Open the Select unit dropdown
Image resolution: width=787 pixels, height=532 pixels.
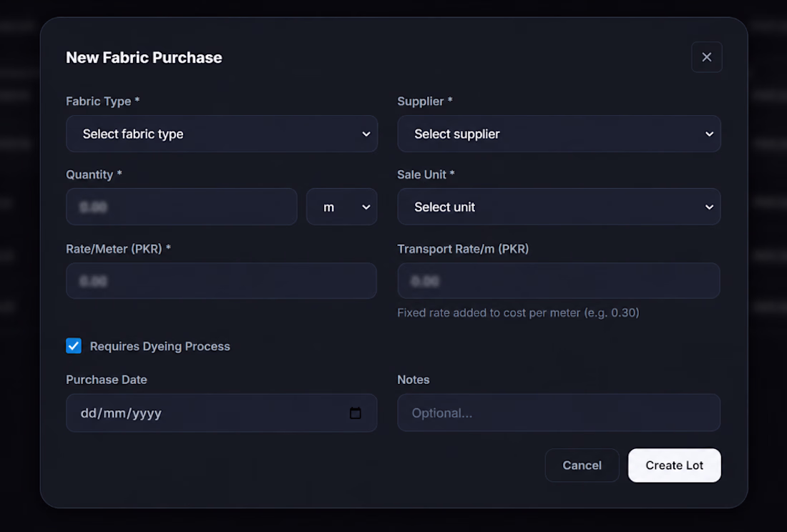coord(559,207)
